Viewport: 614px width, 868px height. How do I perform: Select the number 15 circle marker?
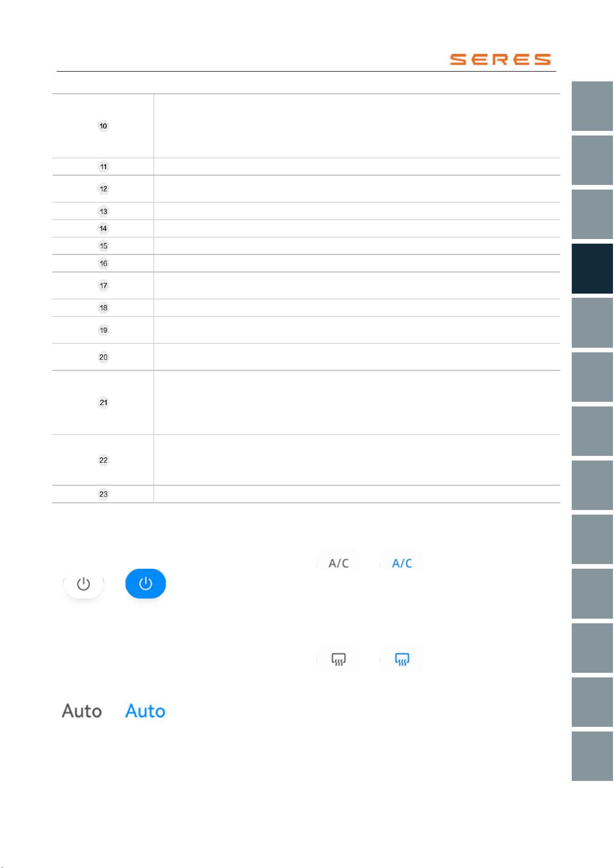pyautogui.click(x=104, y=246)
